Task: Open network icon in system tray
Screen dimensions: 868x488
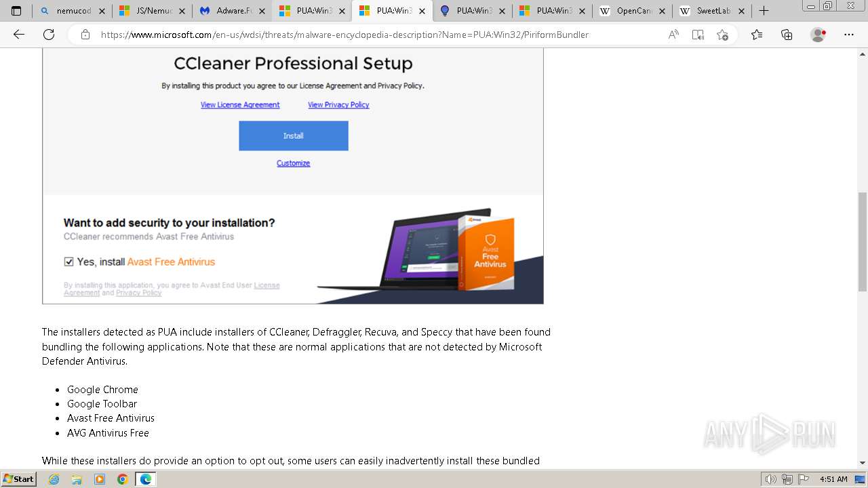Action: [787, 479]
